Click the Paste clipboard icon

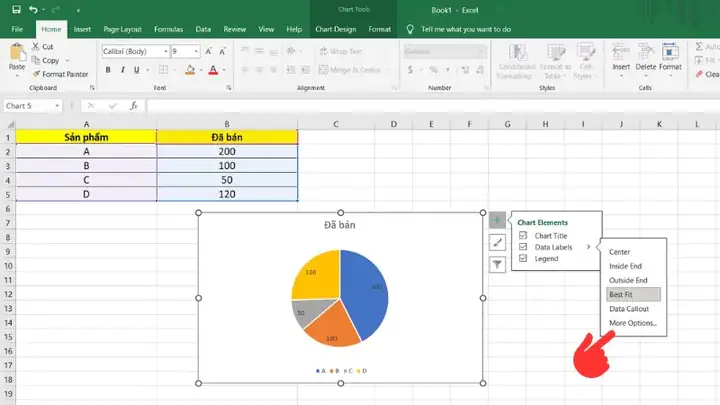pyautogui.click(x=17, y=53)
